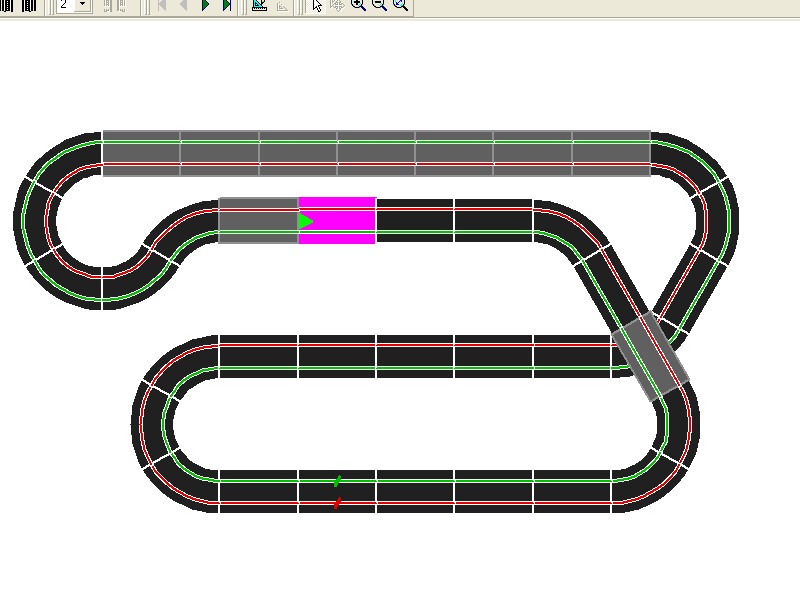Click the blue set-square ruler icon

[x=259, y=5]
